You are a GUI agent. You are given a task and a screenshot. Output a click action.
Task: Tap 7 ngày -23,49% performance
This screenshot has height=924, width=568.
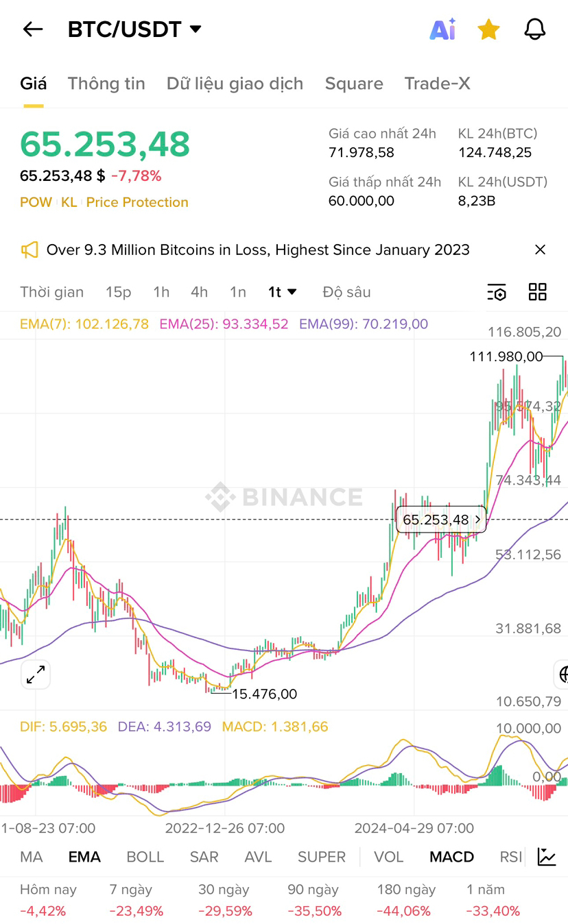[137, 900]
